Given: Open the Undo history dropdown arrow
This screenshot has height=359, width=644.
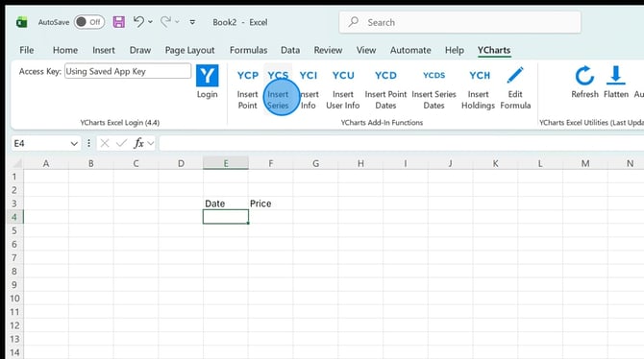Looking at the screenshot, I should pos(150,22).
